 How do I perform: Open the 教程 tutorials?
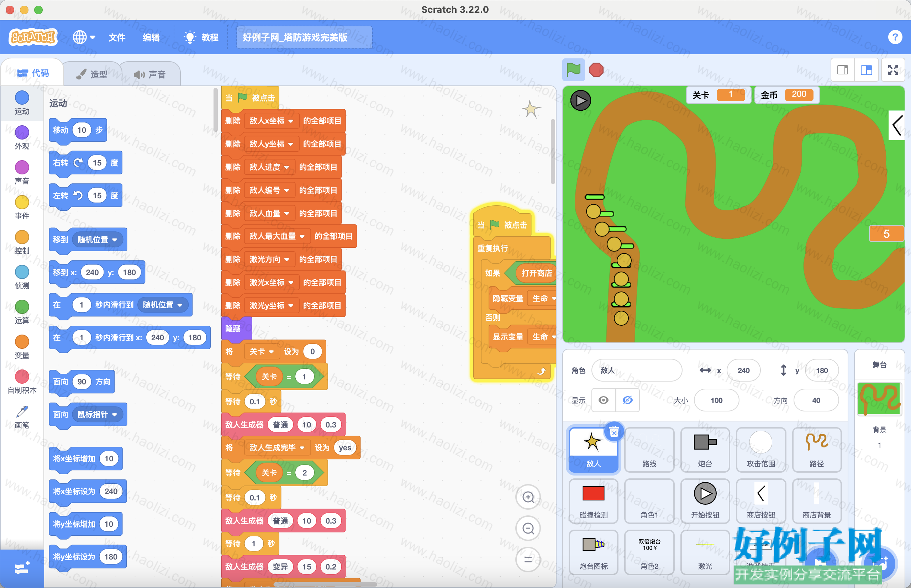[x=201, y=37]
